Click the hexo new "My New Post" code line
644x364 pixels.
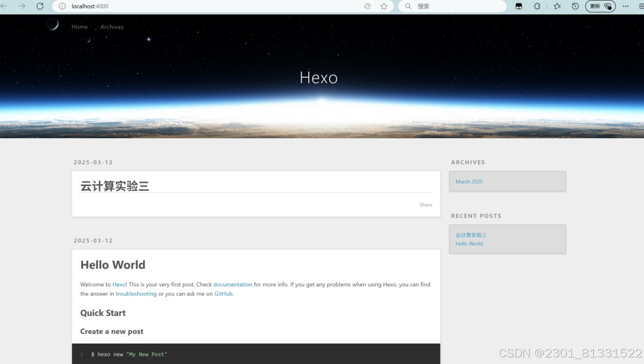(129, 354)
